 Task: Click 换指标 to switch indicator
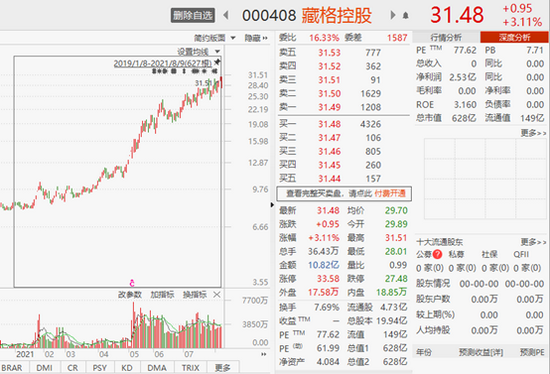click(x=195, y=295)
